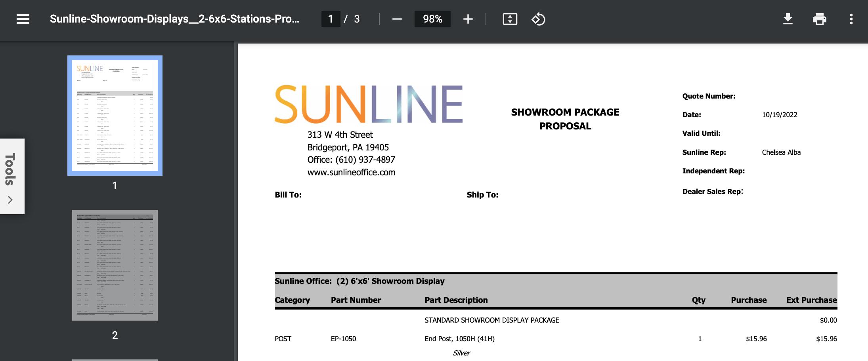The image size is (868, 361).
Task: Zoom in with the plus icon
Action: tap(468, 19)
